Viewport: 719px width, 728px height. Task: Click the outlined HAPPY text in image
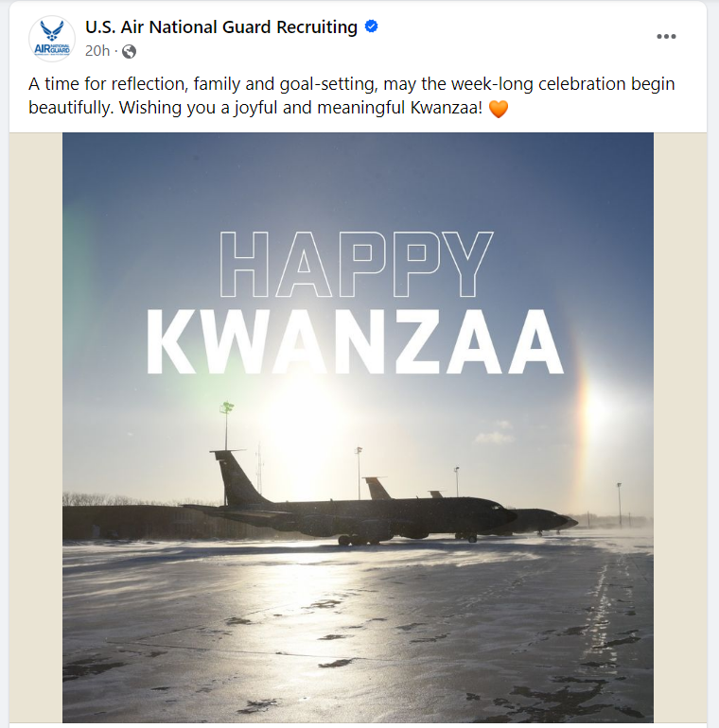(356, 264)
